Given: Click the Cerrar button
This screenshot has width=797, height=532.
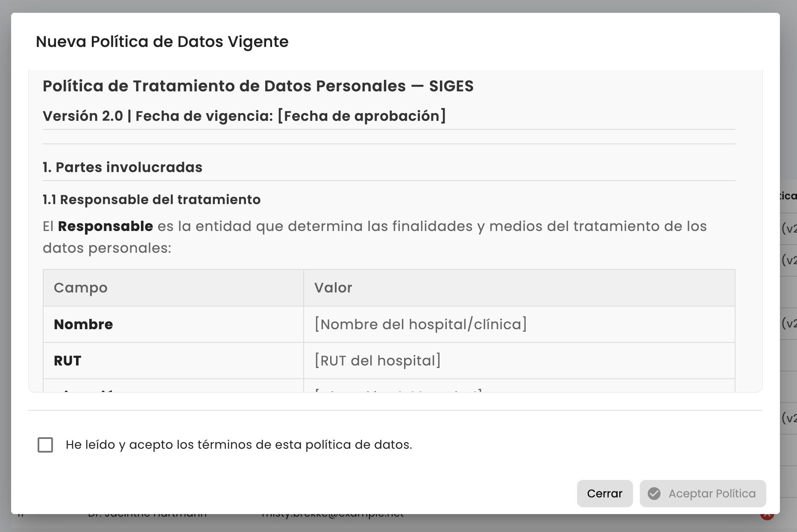Looking at the screenshot, I should click(605, 494).
